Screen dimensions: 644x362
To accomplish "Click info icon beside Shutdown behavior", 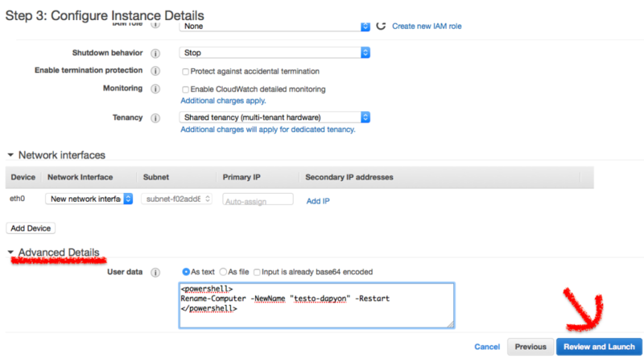I will [x=155, y=52].
